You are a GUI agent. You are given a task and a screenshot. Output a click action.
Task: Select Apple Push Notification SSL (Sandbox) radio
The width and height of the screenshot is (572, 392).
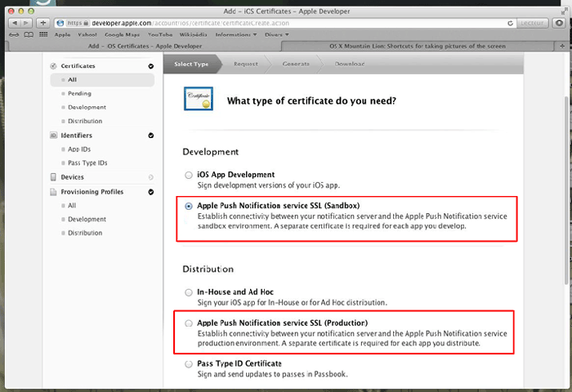188,206
